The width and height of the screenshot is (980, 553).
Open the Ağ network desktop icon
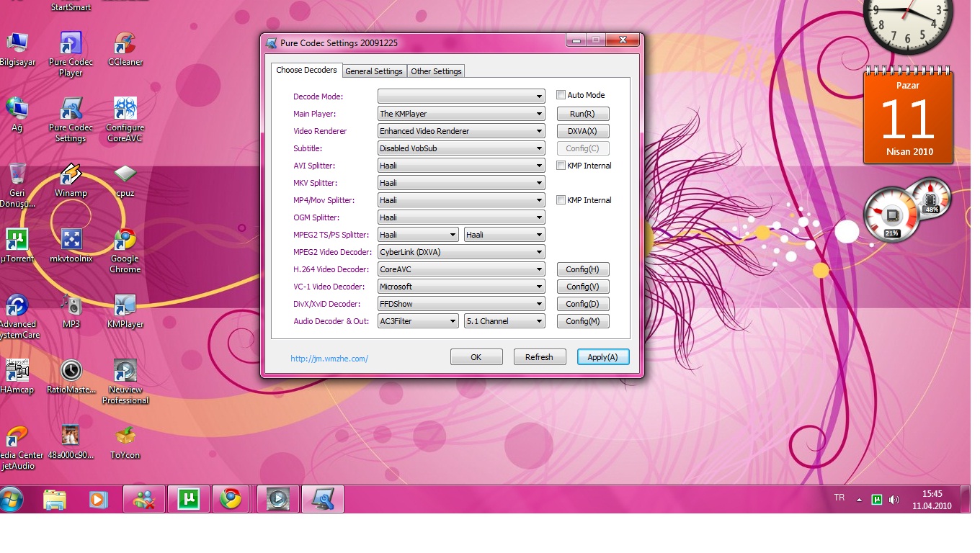[17, 114]
